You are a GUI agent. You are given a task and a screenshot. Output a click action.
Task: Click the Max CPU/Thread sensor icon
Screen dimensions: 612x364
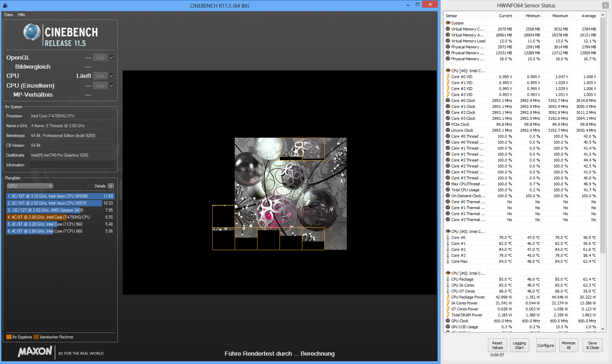tap(448, 184)
